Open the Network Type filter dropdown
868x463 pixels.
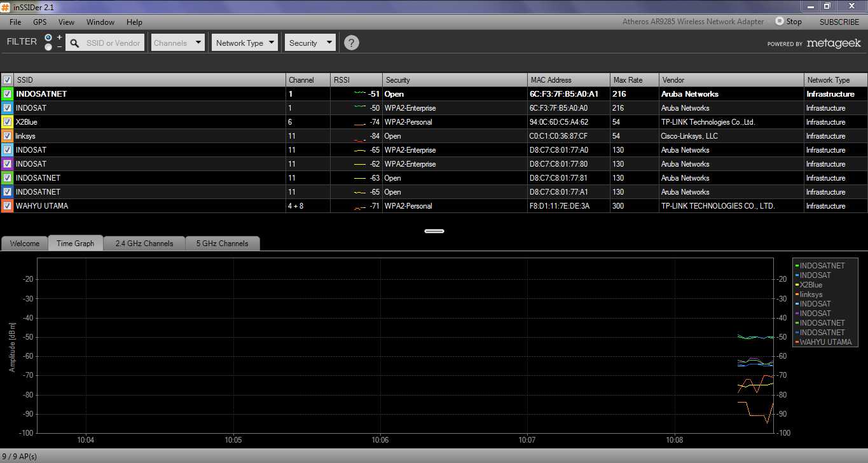click(x=245, y=43)
